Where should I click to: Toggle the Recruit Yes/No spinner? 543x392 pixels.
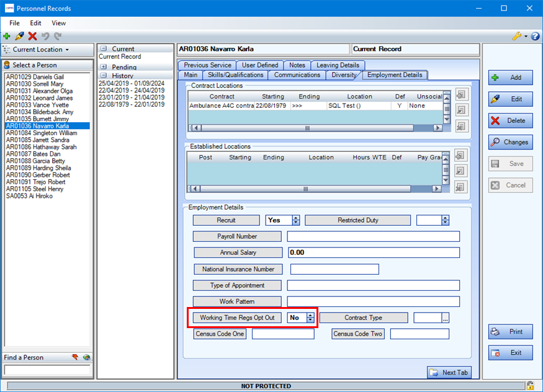point(295,220)
